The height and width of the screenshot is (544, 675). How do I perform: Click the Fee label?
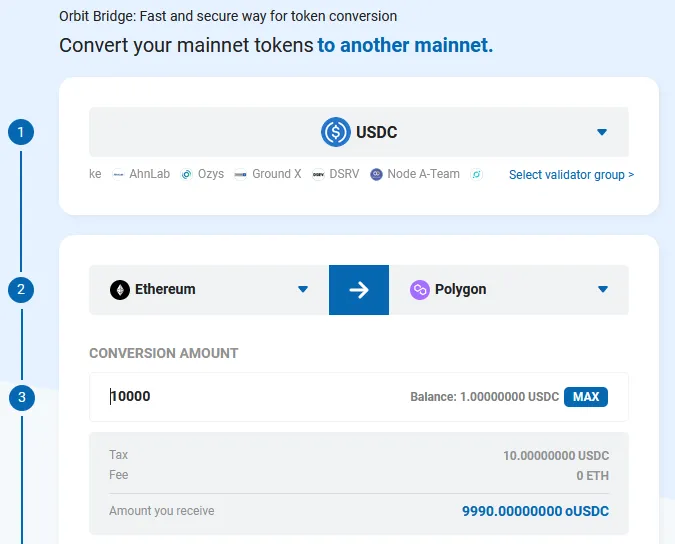coord(118,475)
